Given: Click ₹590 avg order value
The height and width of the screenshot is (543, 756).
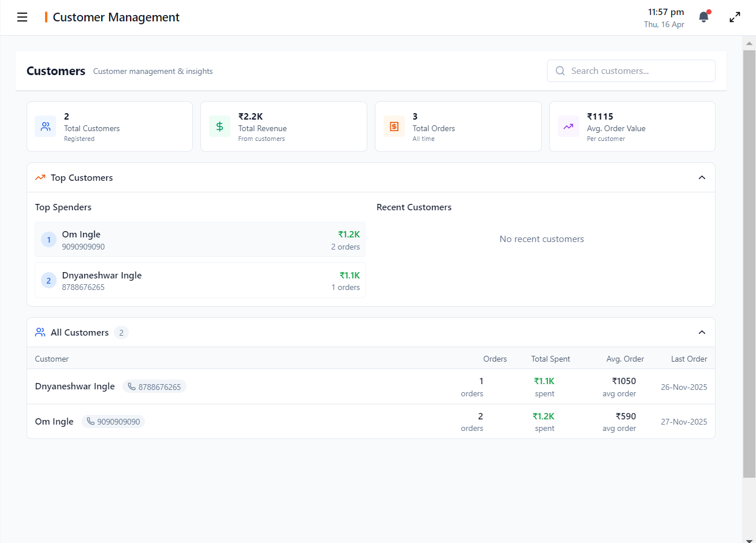Looking at the screenshot, I should (x=625, y=416).
